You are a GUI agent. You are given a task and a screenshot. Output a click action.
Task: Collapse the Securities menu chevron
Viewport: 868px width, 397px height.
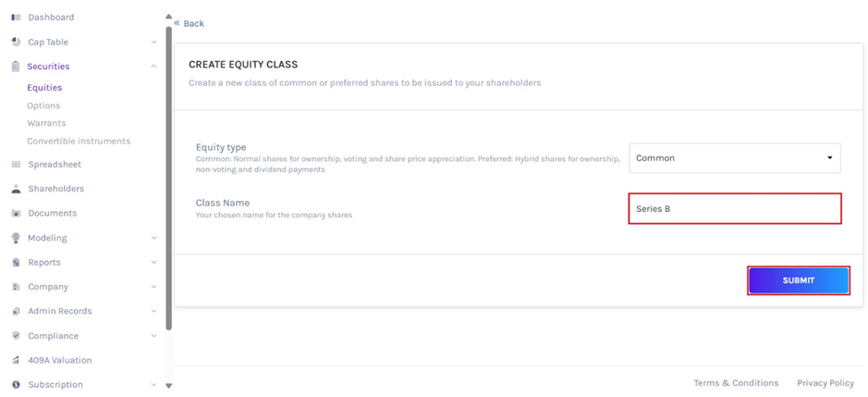(153, 67)
